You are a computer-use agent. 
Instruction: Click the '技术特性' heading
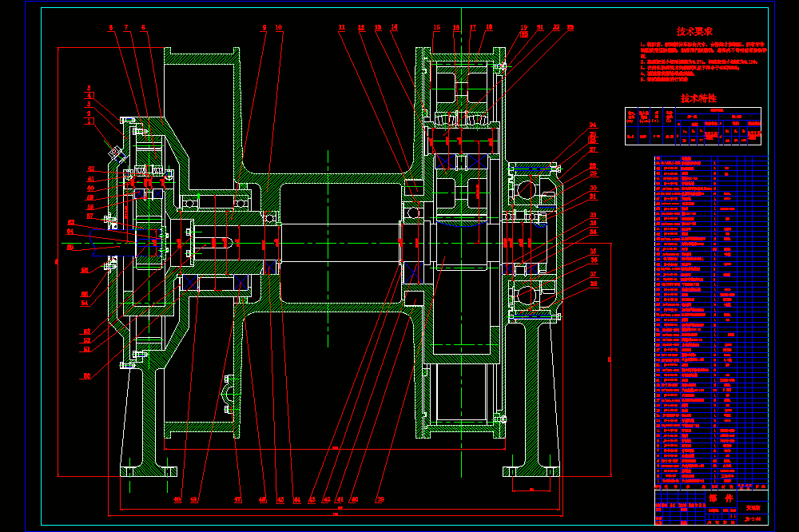coord(698,98)
